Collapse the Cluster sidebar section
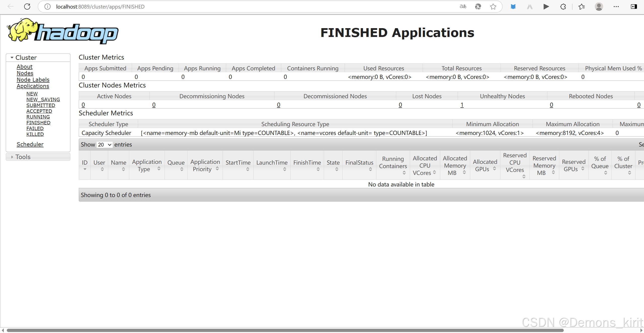This screenshot has height=333, width=644. click(x=12, y=58)
